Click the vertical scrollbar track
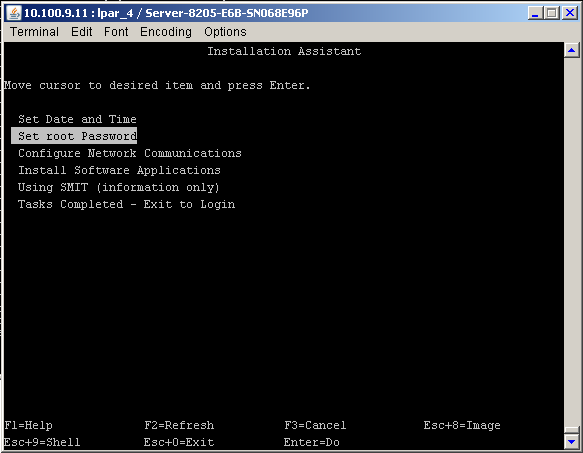This screenshot has height=453, width=583. [571, 242]
